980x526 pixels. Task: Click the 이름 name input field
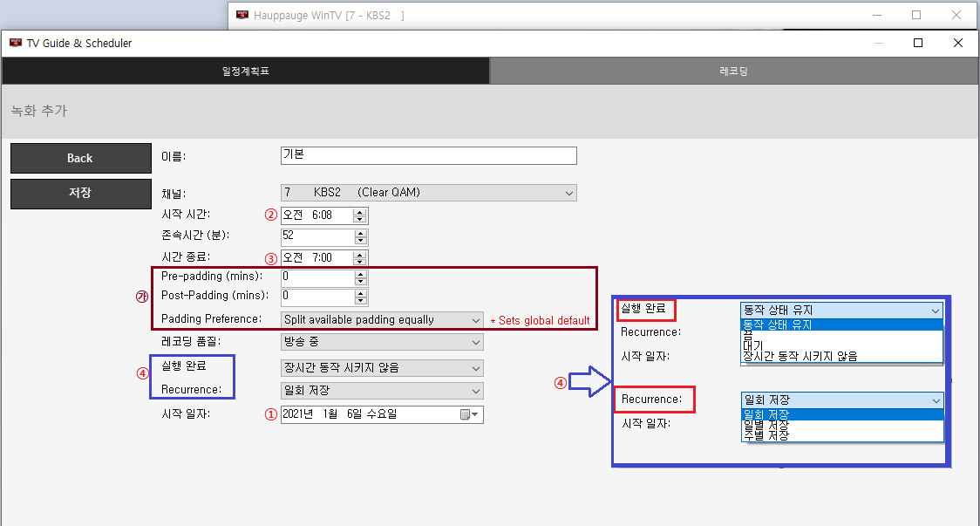(429, 156)
